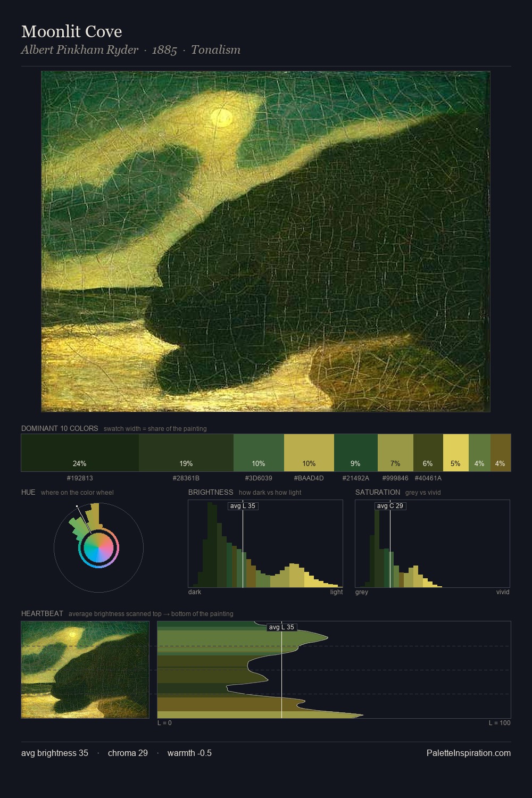The image size is (532, 798).
Task: Click 'swatch width = share of the painting'
Action: pos(155,429)
